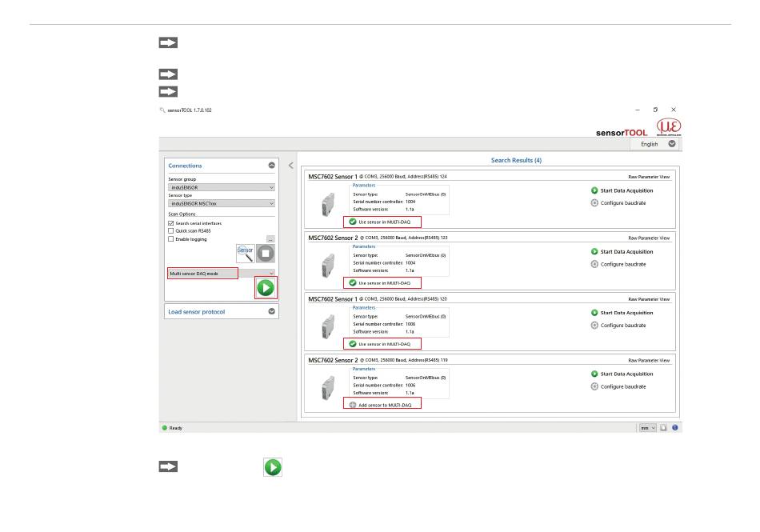The width and height of the screenshot is (760, 532).
Task: Start the sensor search with the magnifier button
Action: pos(246,254)
